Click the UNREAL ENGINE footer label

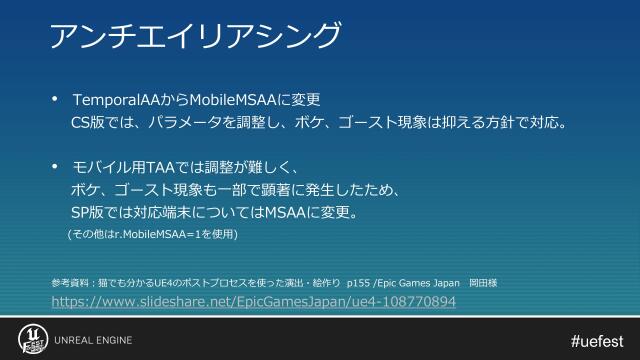click(93, 340)
